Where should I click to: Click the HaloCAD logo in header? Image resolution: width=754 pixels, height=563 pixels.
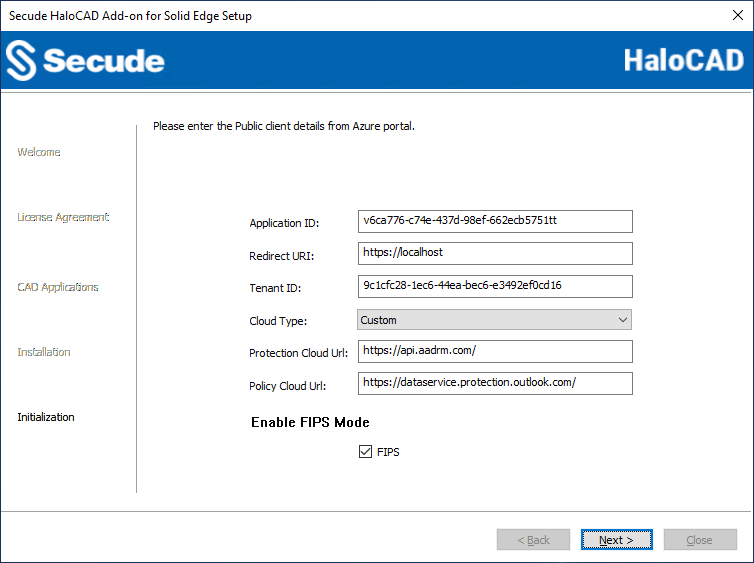683,60
